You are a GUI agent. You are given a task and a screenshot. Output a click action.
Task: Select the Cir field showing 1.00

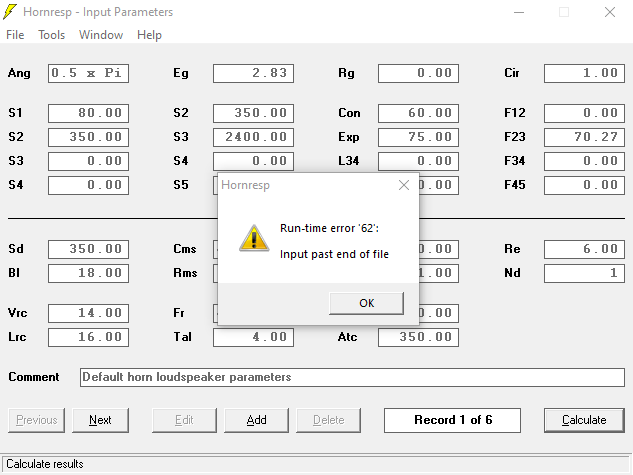tap(584, 73)
